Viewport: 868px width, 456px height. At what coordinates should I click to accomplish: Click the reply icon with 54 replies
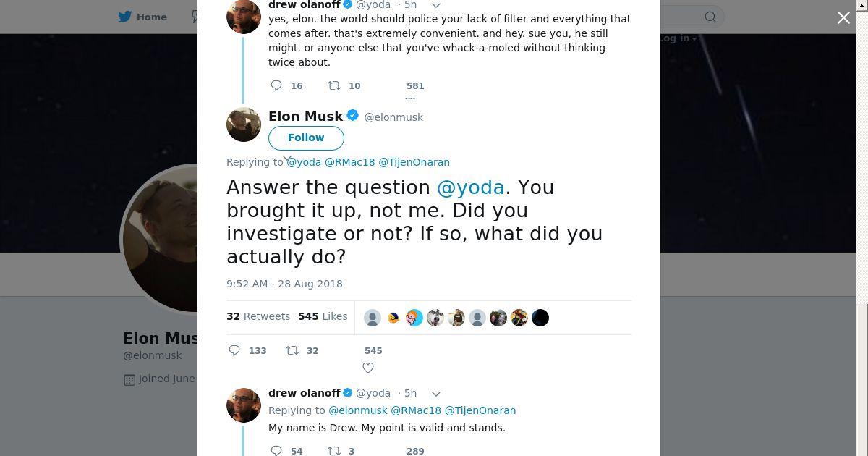click(276, 450)
